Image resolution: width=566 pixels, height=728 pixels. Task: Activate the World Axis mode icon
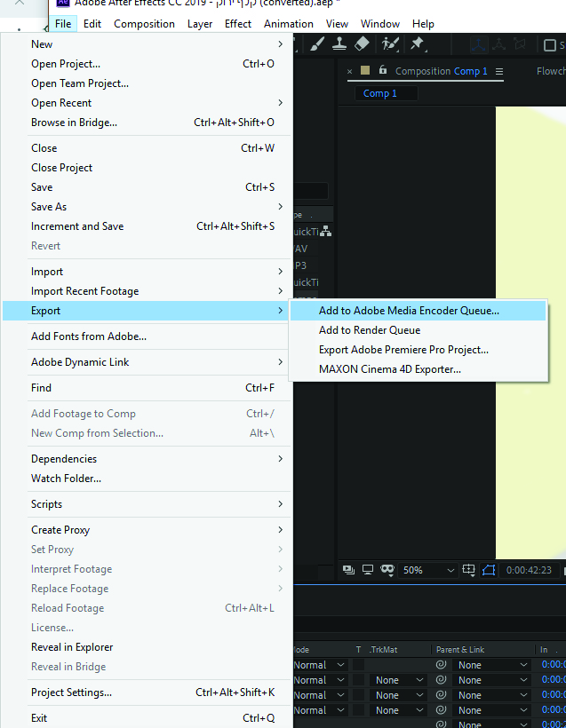click(x=499, y=44)
